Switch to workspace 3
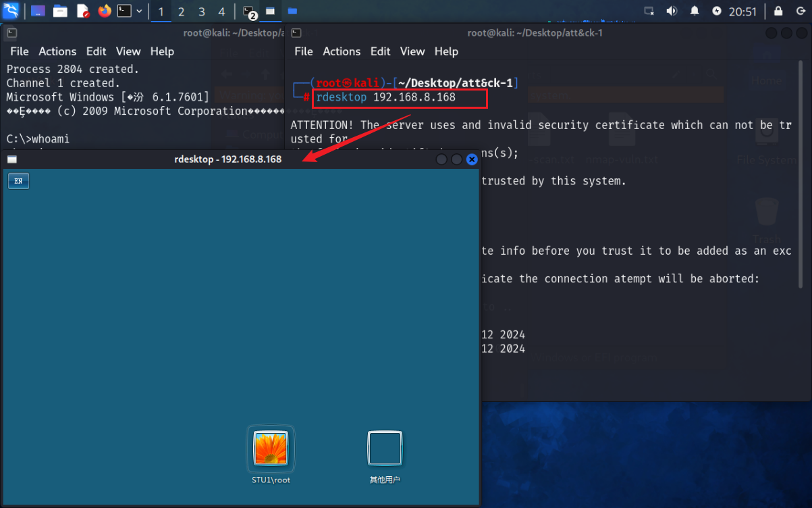 click(x=201, y=11)
